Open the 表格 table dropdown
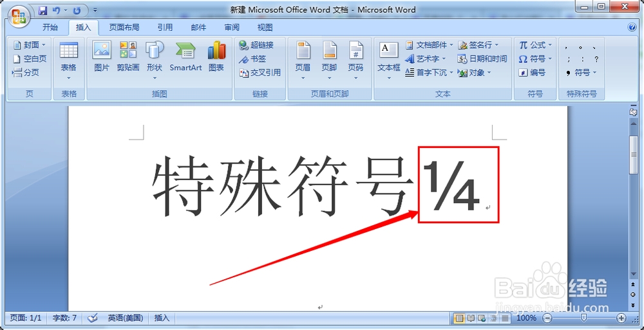The height and width of the screenshot is (330, 644). (69, 61)
